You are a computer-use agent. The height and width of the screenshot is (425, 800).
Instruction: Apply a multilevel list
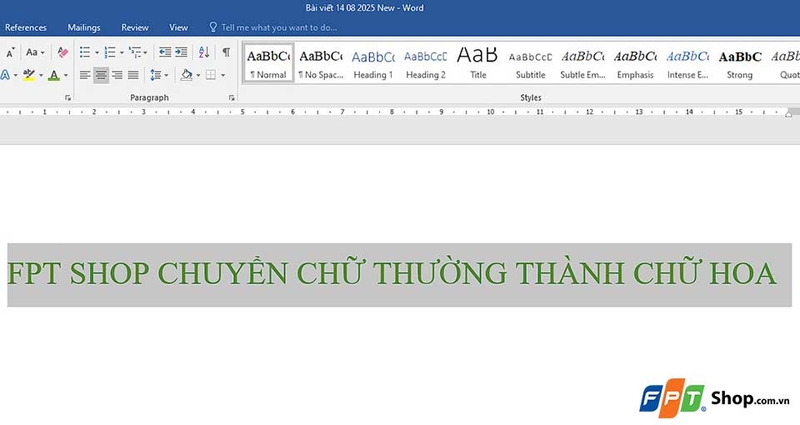[x=135, y=52]
